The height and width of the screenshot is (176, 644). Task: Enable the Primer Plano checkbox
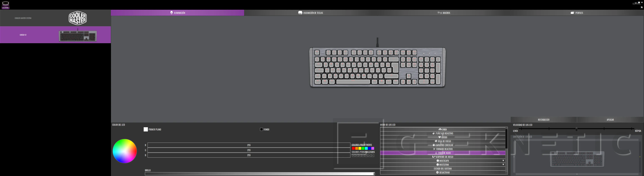coord(146,129)
